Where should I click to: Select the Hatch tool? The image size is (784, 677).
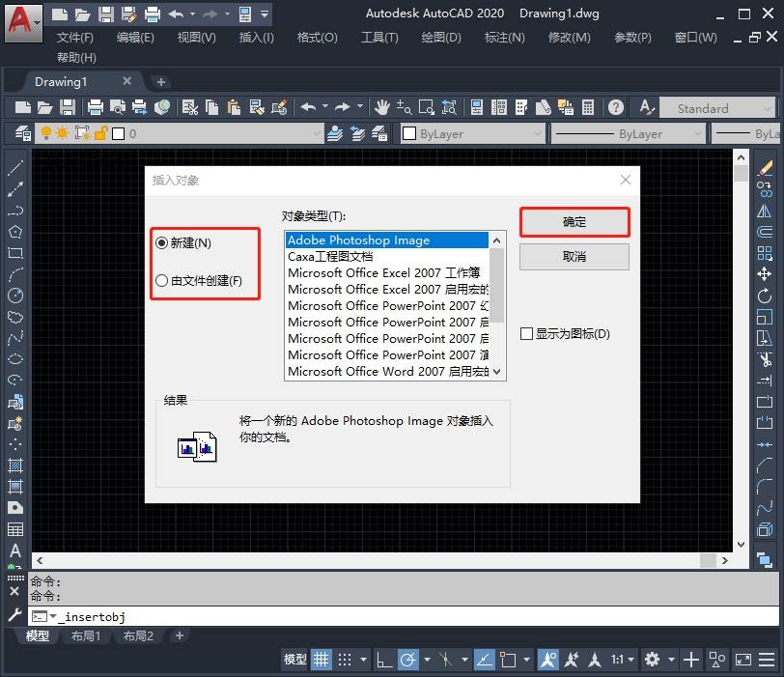click(15, 465)
